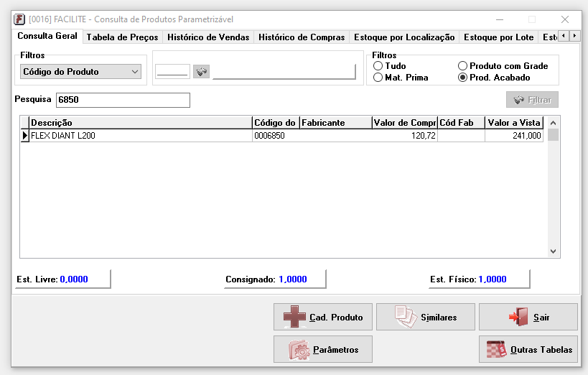The width and height of the screenshot is (588, 375).
Task: Click the Fabricante column header
Action: 335,123
